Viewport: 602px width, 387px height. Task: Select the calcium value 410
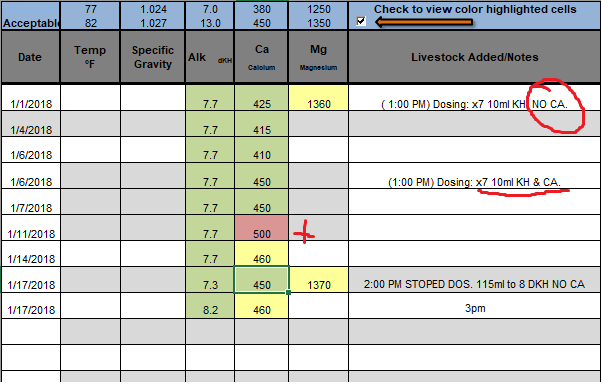[261, 150]
